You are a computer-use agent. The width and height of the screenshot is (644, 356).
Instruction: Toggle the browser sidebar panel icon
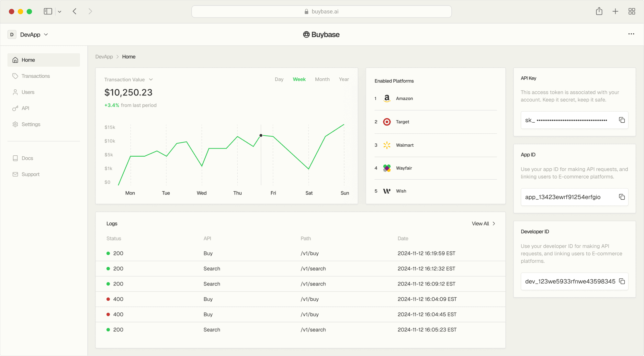(48, 11)
